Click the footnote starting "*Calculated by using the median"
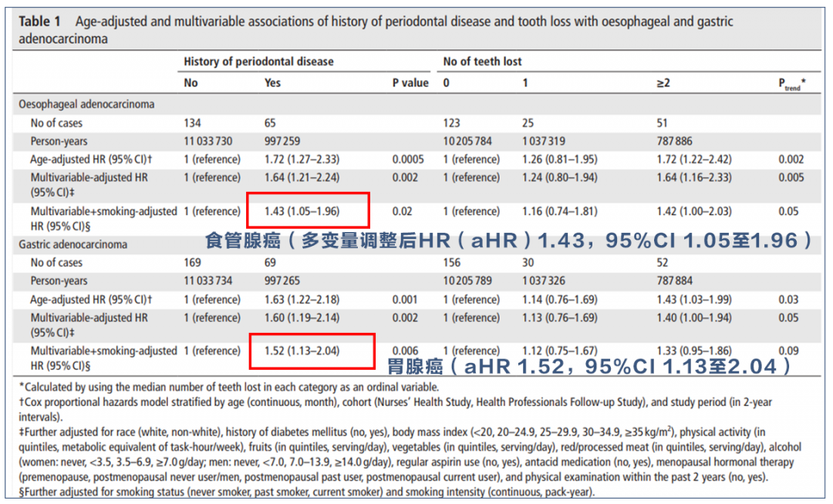Image resolution: width=833 pixels, height=504 pixels. [229, 387]
